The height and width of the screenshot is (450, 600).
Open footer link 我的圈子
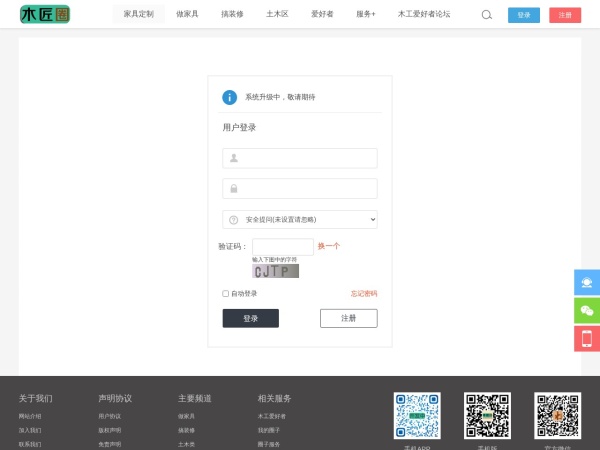point(269,430)
